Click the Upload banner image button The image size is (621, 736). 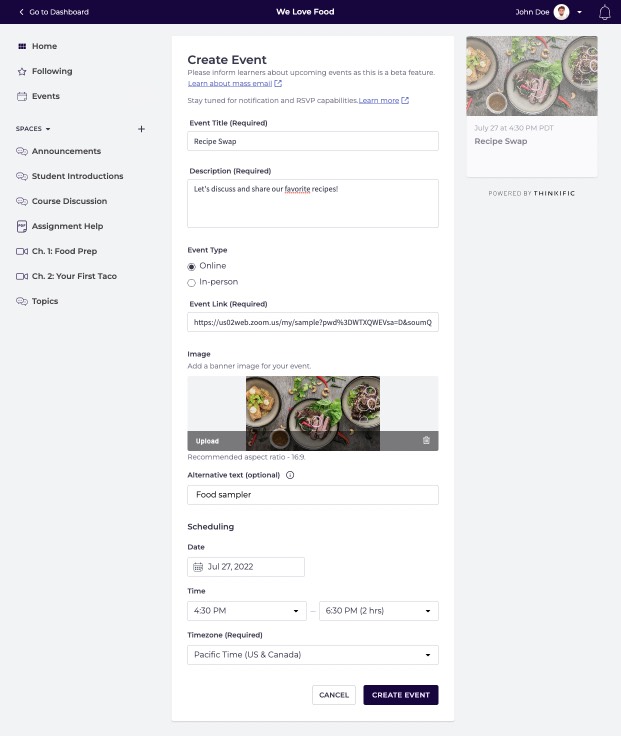[x=207, y=441]
